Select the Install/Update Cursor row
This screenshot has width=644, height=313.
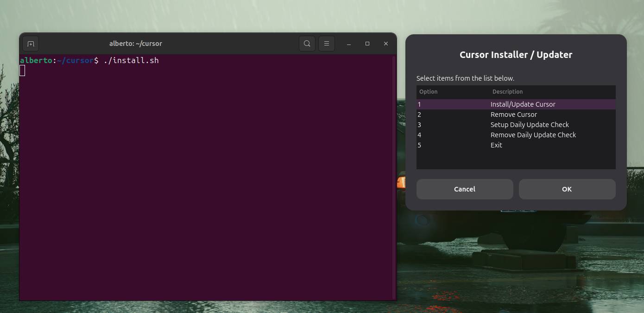[x=516, y=104]
